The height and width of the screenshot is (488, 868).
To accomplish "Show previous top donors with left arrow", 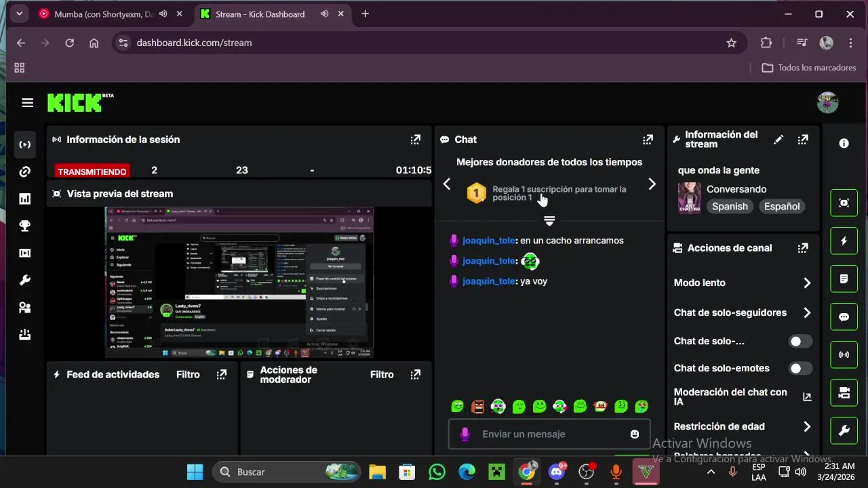I will pyautogui.click(x=447, y=184).
